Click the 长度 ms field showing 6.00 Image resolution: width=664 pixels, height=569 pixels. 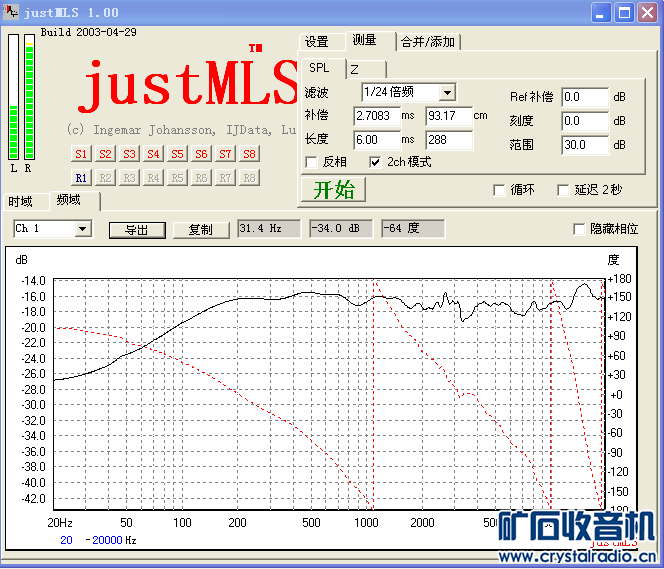tap(377, 140)
